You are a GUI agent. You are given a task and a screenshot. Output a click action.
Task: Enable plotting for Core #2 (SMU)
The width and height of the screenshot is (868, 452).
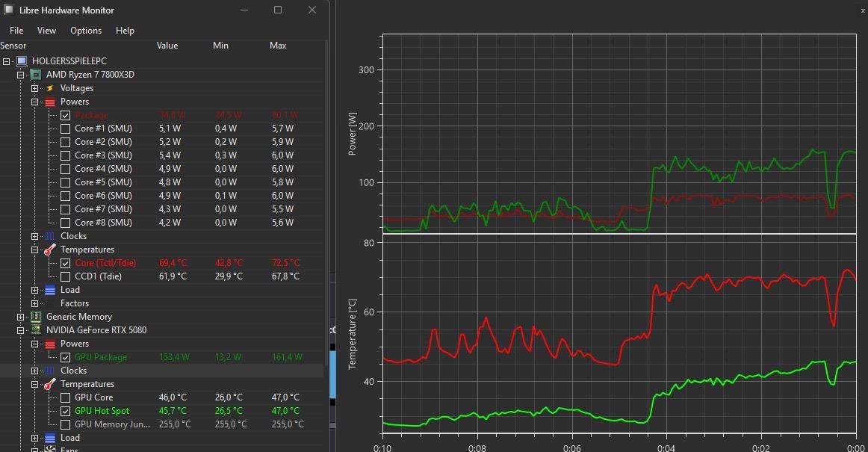(x=65, y=142)
